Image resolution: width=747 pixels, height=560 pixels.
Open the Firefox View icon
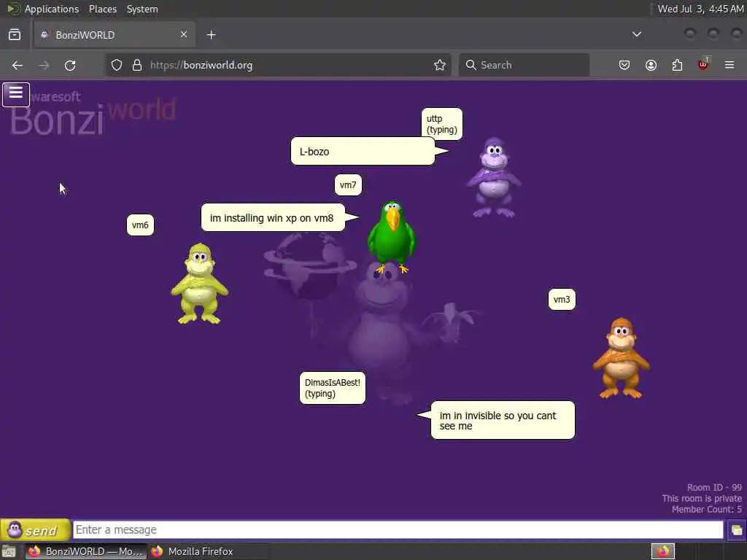click(15, 35)
